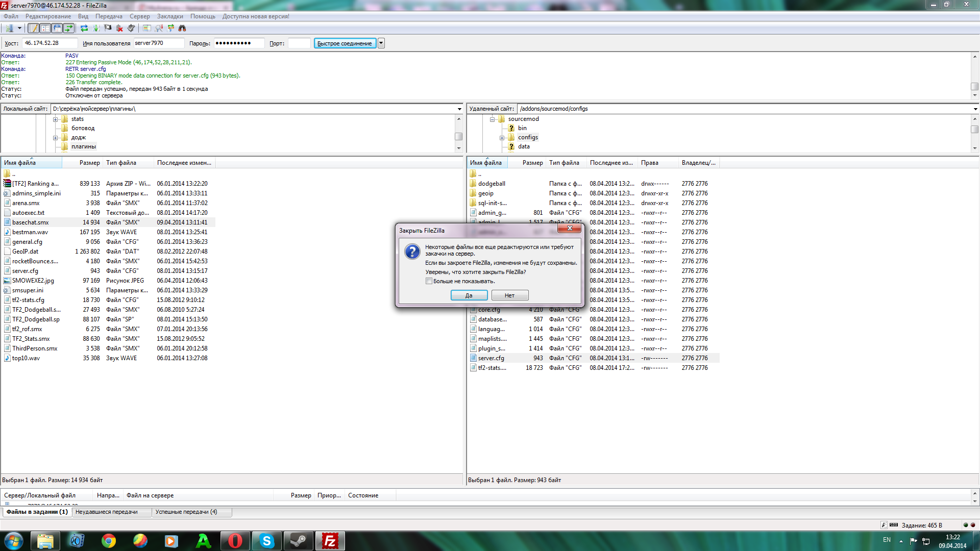Expand the stats folder in local tree
The height and width of the screenshot is (551, 980).
tap(56, 119)
